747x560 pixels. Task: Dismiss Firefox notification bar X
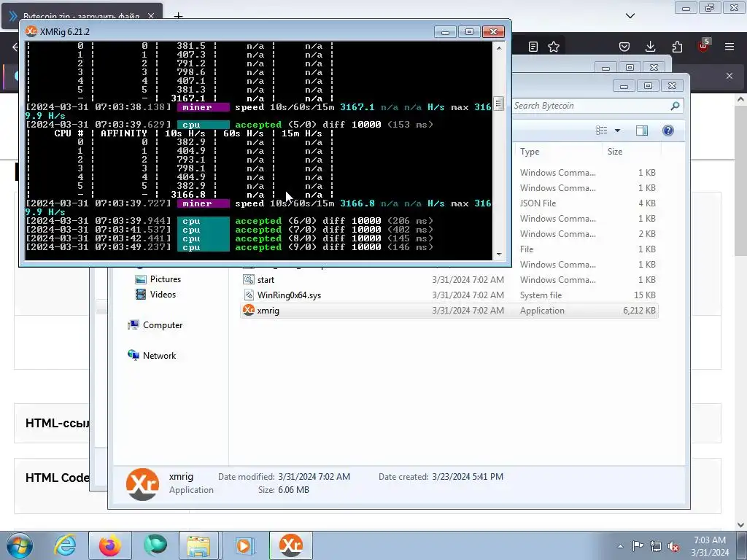(x=729, y=76)
